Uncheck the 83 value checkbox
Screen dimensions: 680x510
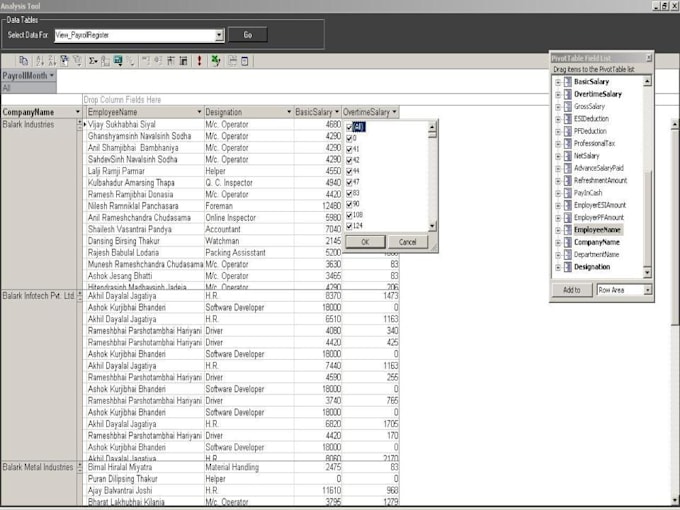(350, 193)
